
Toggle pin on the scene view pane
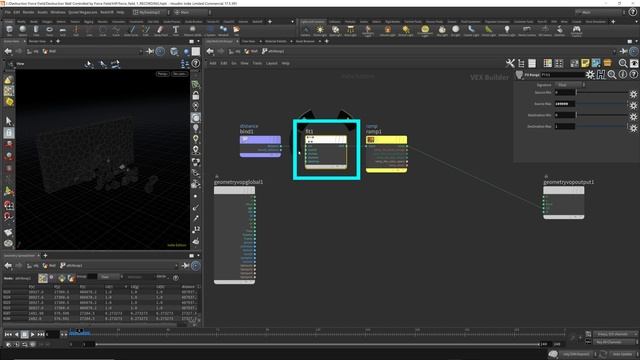150,51
